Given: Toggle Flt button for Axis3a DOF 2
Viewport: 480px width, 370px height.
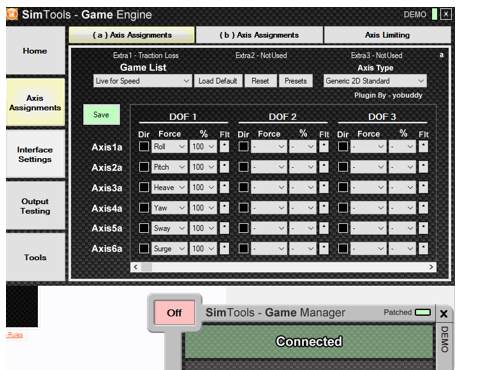Looking at the screenshot, I should pyautogui.click(x=324, y=187).
